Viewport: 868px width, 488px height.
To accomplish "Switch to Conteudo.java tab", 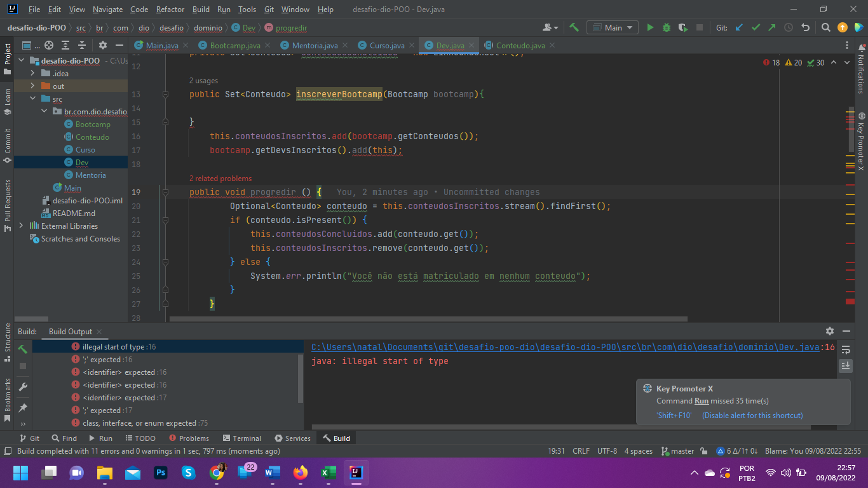I will pos(520,46).
